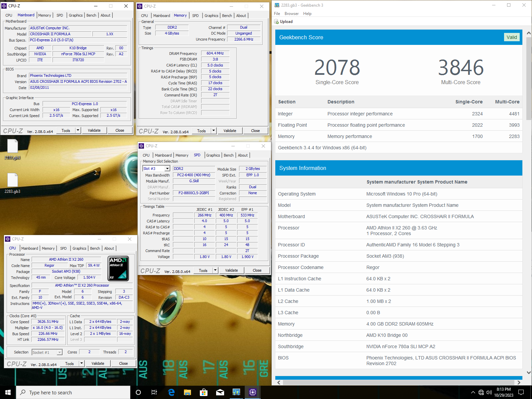Image resolution: width=532 pixels, height=399 pixels.
Task: Click the AMD Athlon II processor logo
Action: coord(118,268)
